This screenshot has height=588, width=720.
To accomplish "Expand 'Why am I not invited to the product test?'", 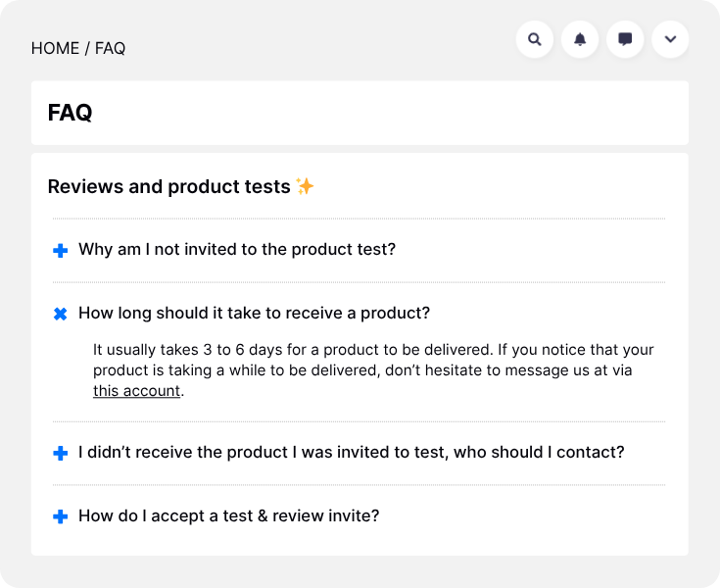I will [237, 250].
